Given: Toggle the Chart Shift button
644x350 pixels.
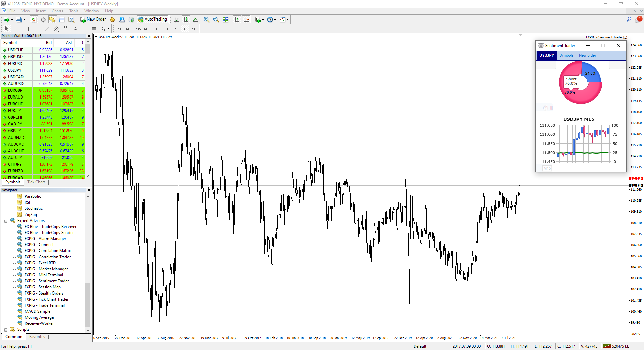Looking at the screenshot, I should click(246, 20).
